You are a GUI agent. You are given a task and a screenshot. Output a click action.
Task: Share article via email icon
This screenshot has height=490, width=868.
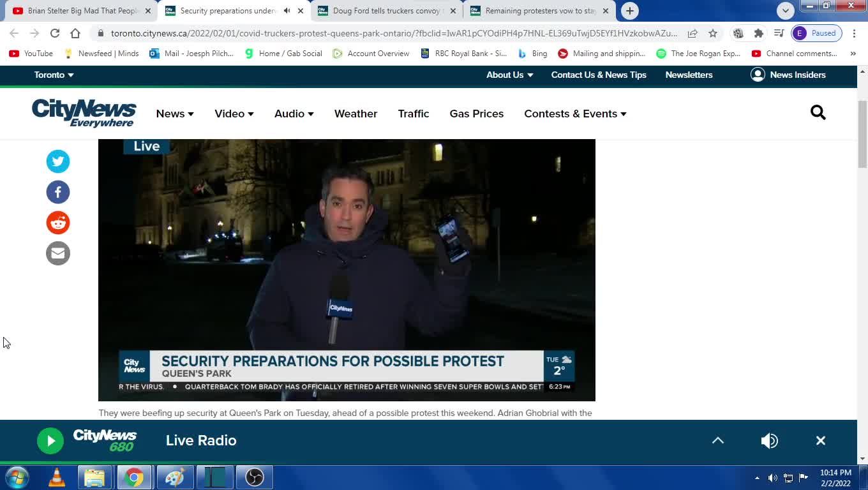point(58,253)
